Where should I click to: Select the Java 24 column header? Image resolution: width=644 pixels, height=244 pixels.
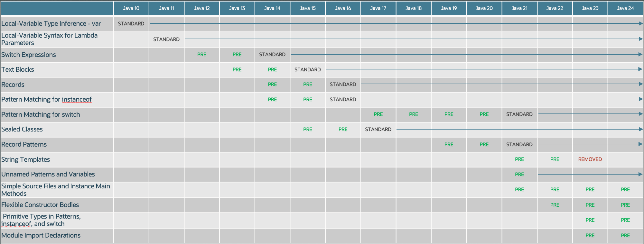(625, 8)
